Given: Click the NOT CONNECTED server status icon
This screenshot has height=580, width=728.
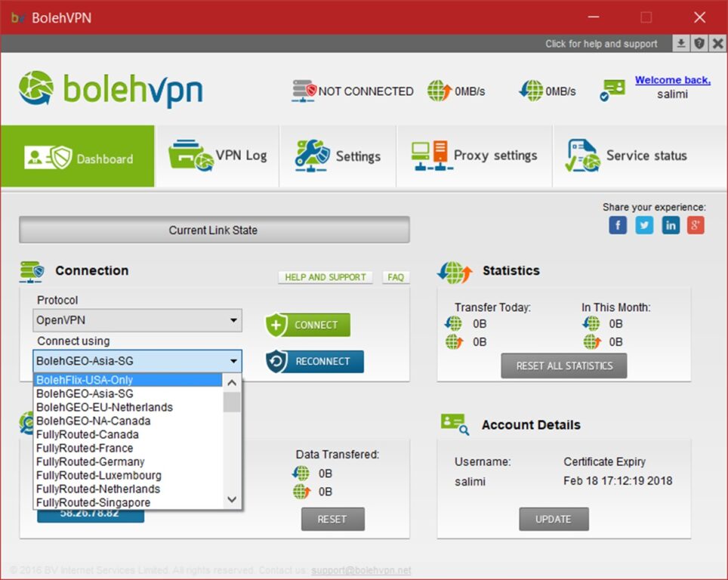Looking at the screenshot, I should point(304,91).
